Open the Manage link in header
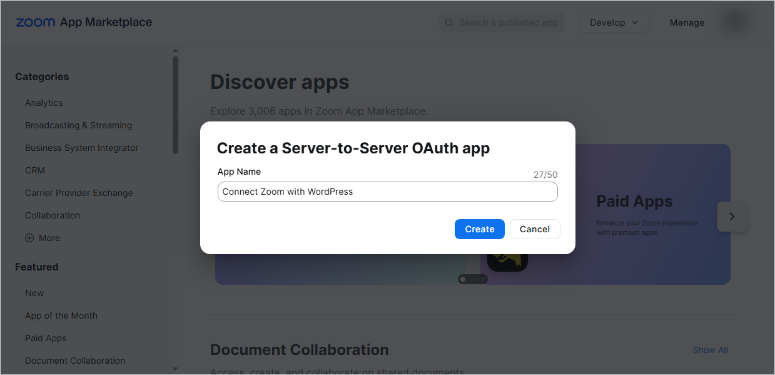This screenshot has width=775, height=375. pyautogui.click(x=687, y=23)
